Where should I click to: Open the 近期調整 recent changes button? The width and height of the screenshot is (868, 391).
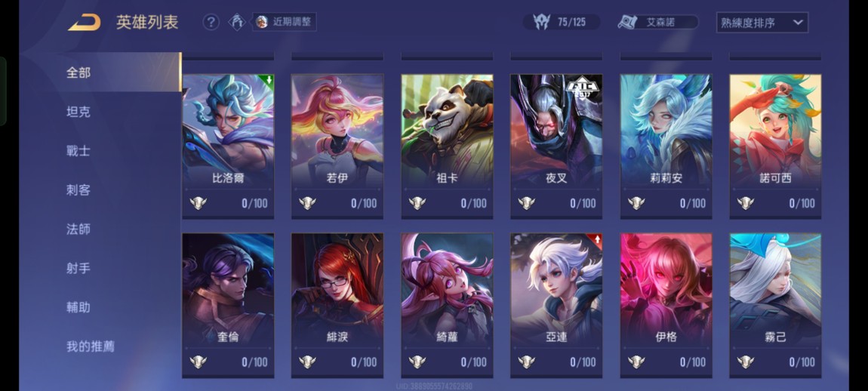click(285, 22)
